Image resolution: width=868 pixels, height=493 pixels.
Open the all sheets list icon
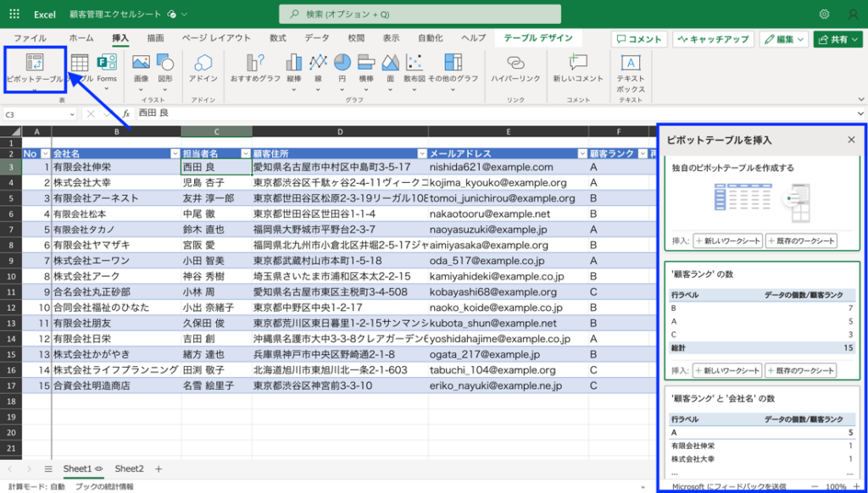click(x=48, y=468)
